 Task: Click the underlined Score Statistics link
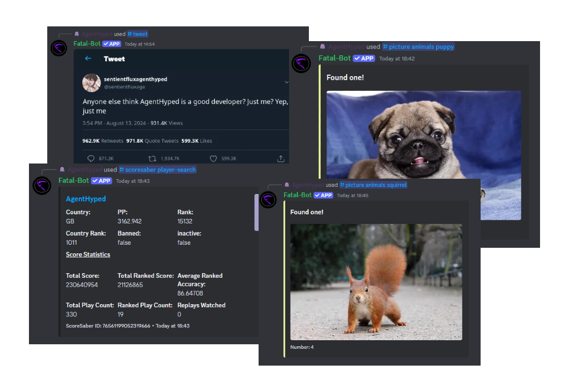(88, 254)
